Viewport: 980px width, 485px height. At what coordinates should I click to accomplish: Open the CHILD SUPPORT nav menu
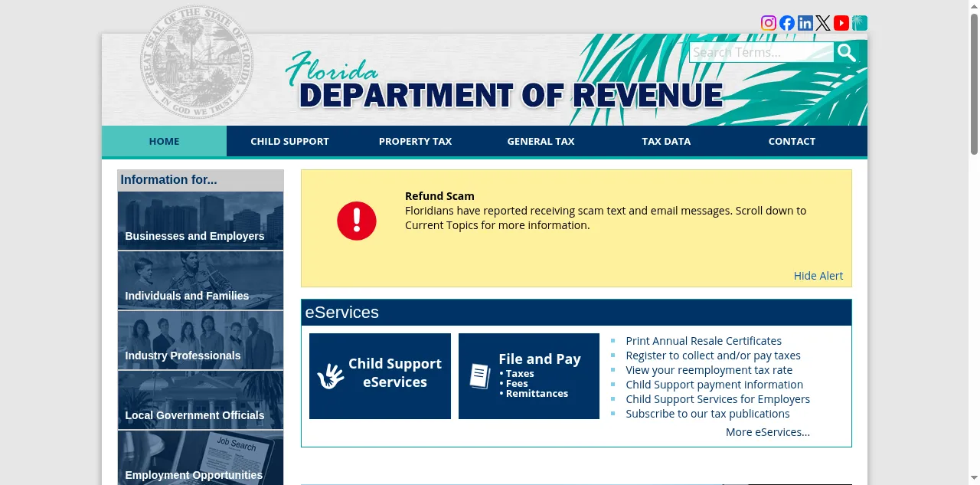pos(289,141)
